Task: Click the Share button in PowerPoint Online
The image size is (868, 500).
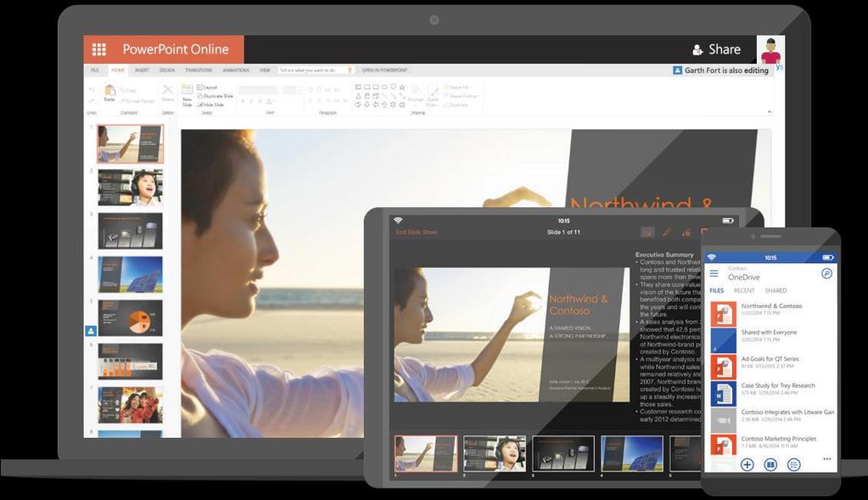Action: [716, 50]
